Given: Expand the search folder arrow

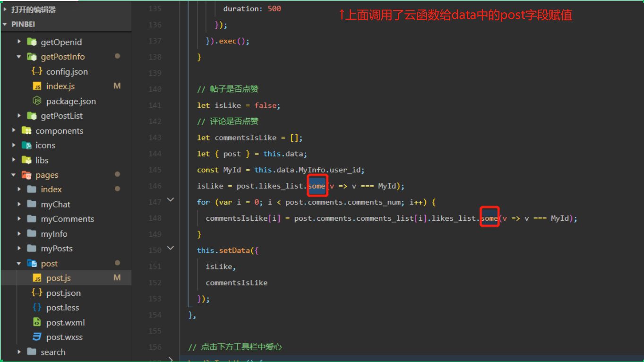Looking at the screenshot, I should pyautogui.click(x=19, y=352).
